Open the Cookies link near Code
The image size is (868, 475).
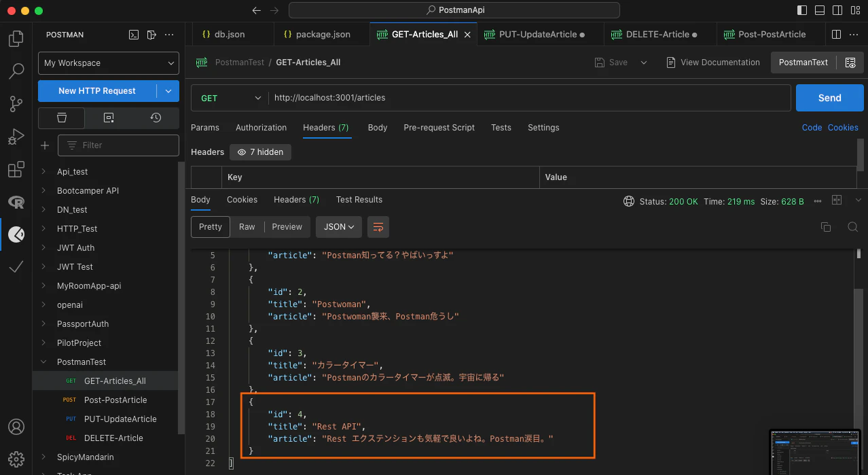click(843, 128)
